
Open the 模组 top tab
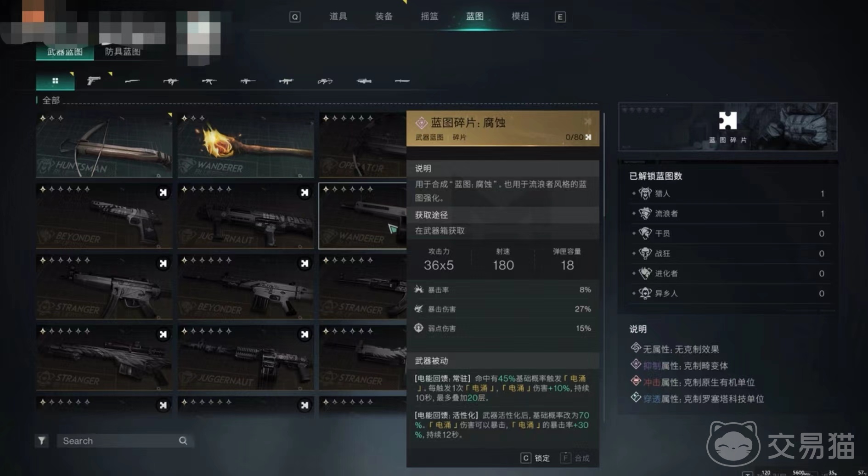click(x=520, y=17)
